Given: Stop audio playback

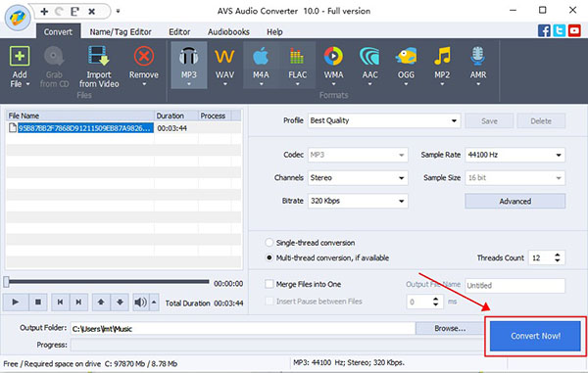Looking at the screenshot, I should pos(38,302).
